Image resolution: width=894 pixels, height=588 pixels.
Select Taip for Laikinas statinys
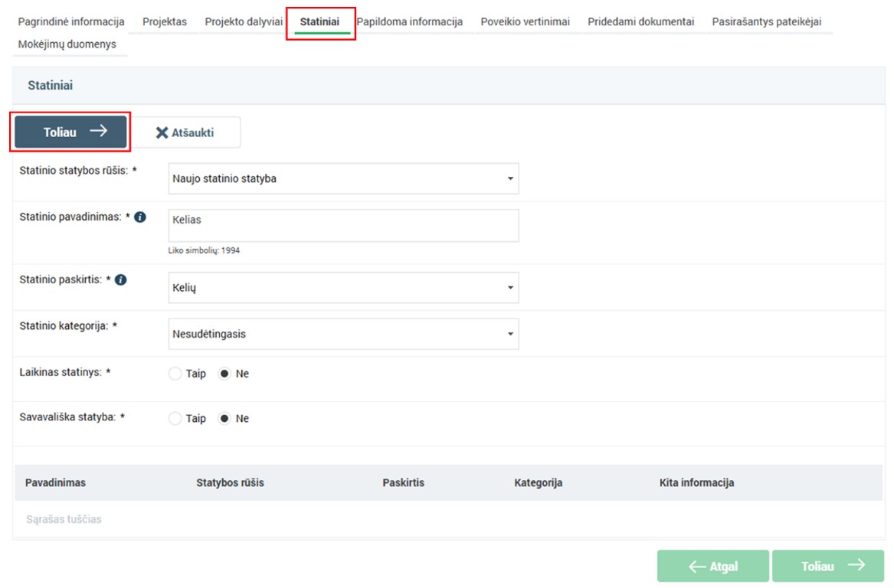[x=175, y=374]
